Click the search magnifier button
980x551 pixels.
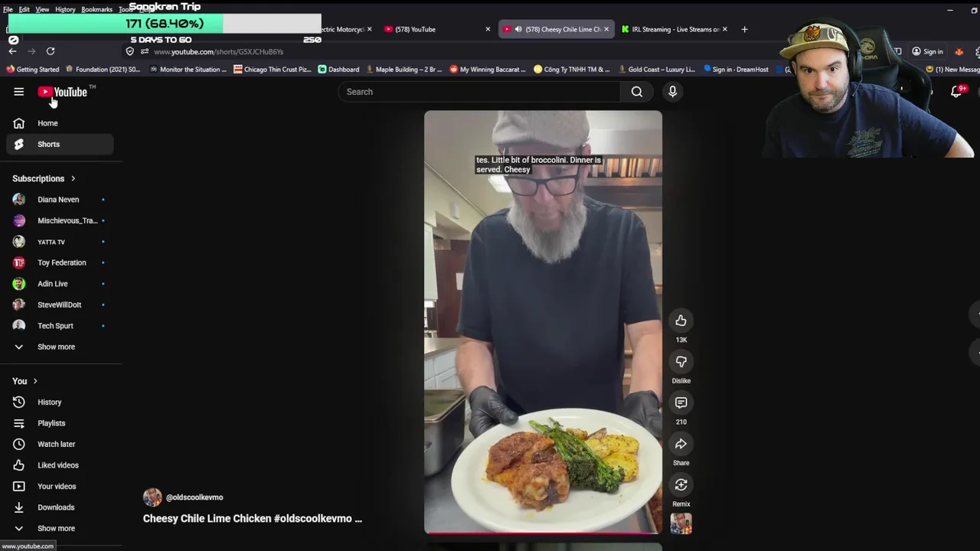point(637,92)
